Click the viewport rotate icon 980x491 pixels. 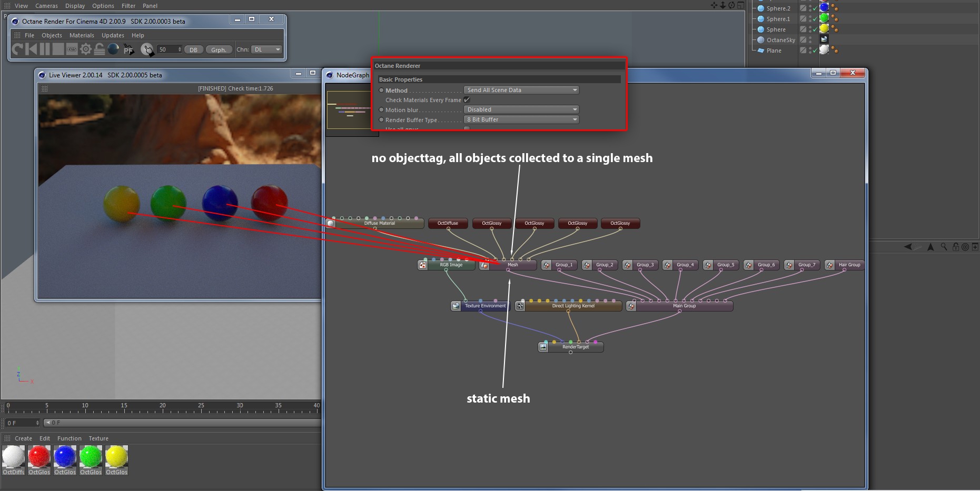pos(731,5)
